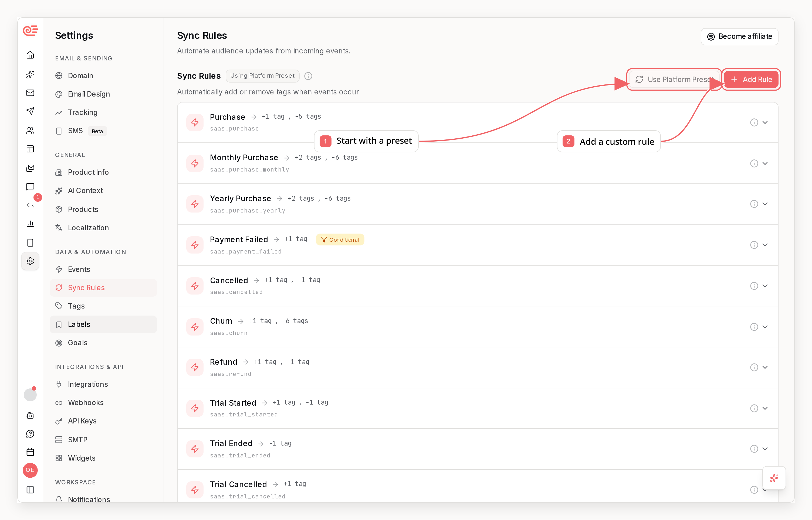This screenshot has height=520, width=812.
Task: Open the chat bubble icon in rail
Action: click(x=30, y=187)
